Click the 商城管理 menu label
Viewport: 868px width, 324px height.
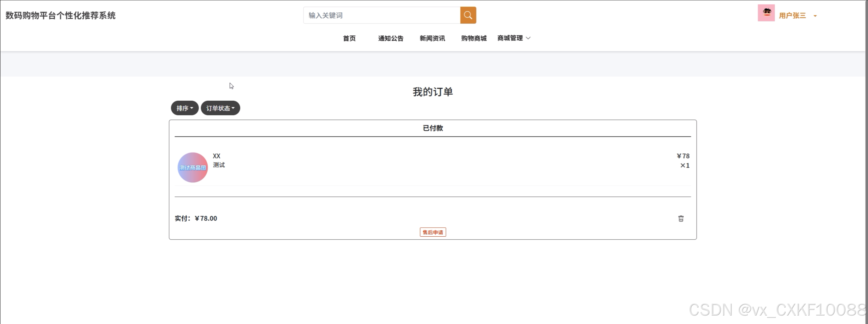[510, 38]
